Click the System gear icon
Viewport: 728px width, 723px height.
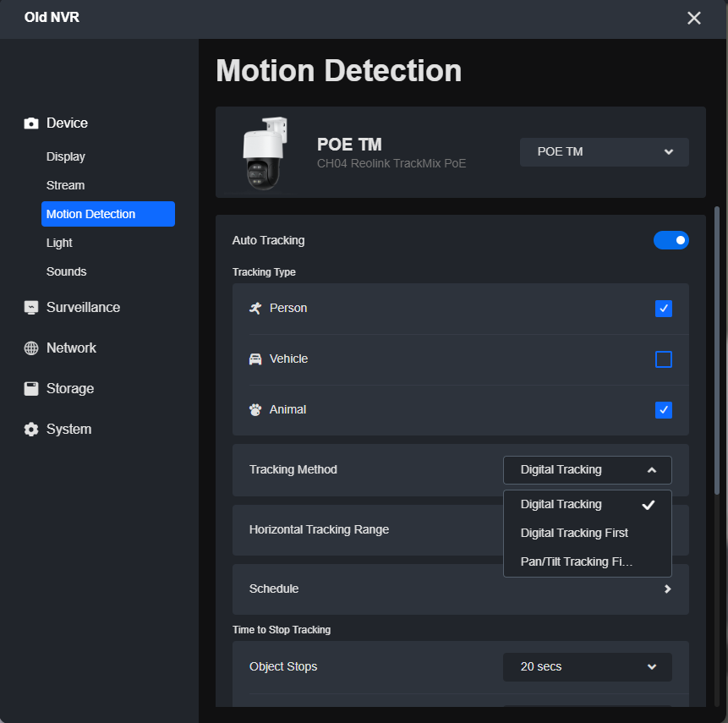tap(31, 429)
